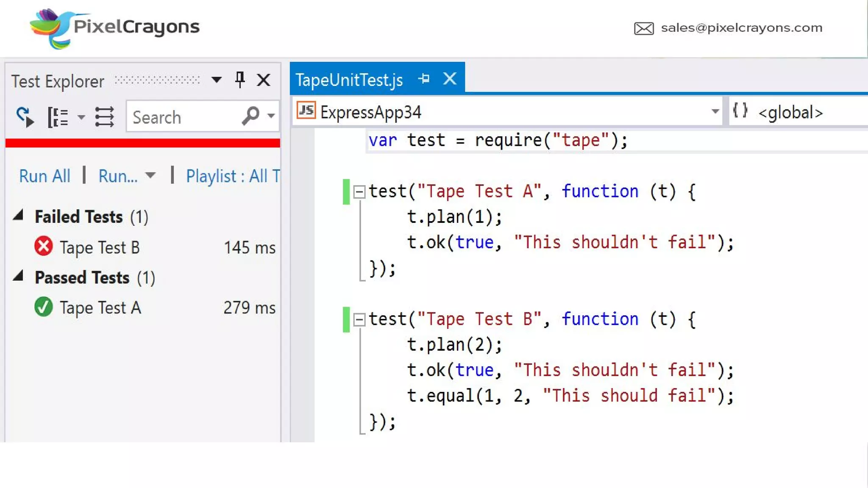Click the Playlist lines toolbar icon

104,117
